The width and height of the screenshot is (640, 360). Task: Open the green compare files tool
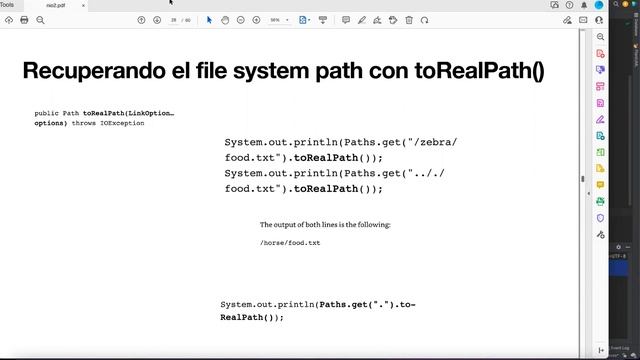[600, 152]
